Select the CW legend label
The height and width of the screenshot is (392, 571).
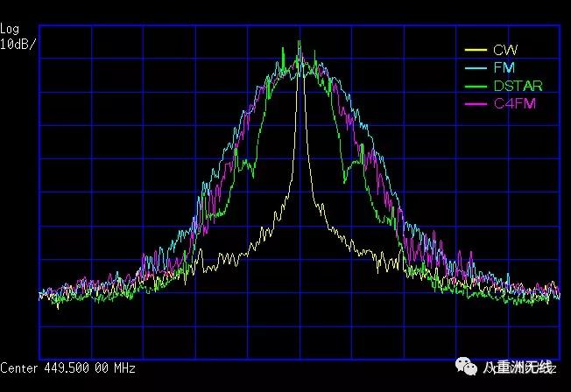tap(505, 51)
